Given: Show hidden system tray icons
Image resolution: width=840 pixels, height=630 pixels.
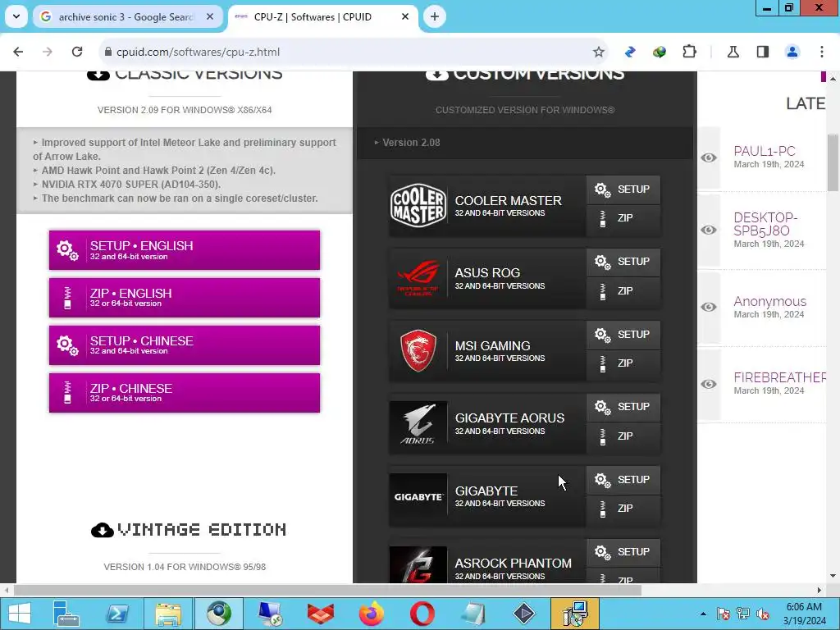Looking at the screenshot, I should pos(703,614).
